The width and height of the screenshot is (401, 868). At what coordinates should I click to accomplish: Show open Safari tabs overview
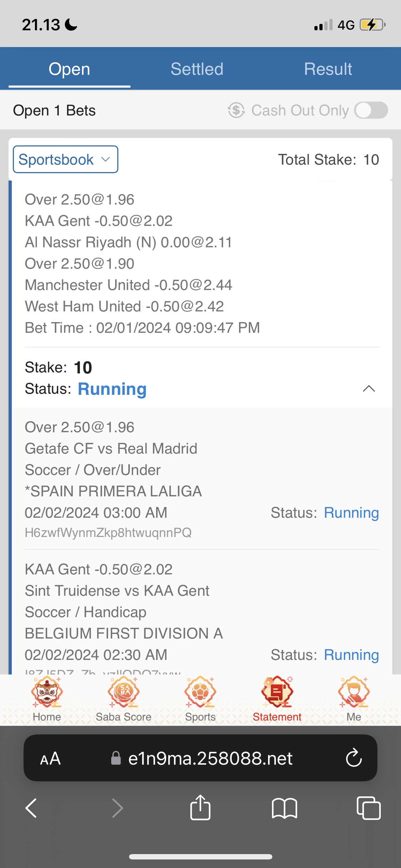(368, 808)
